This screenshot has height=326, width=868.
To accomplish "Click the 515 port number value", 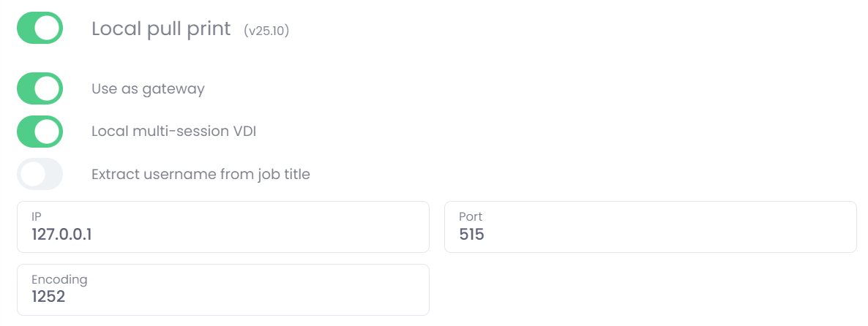I will [471, 235].
